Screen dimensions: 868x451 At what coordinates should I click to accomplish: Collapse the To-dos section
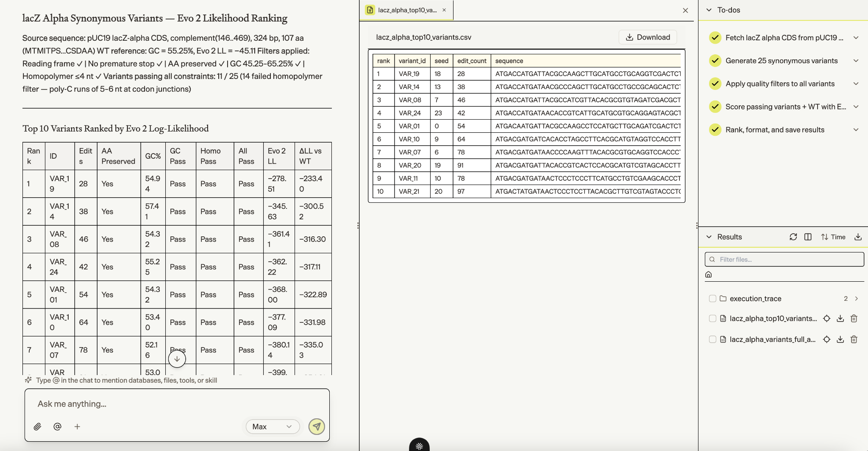pos(709,10)
